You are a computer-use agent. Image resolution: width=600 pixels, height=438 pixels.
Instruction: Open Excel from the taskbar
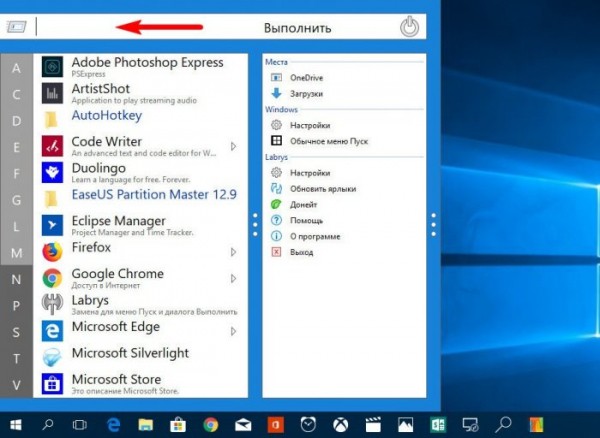point(438,425)
